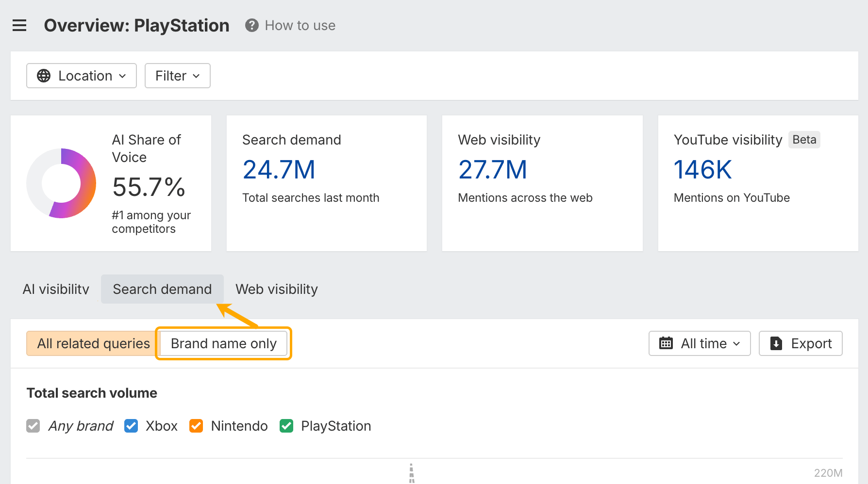Click the AI Share of Voice donut chart
Image resolution: width=868 pixels, height=484 pixels.
tap(61, 183)
